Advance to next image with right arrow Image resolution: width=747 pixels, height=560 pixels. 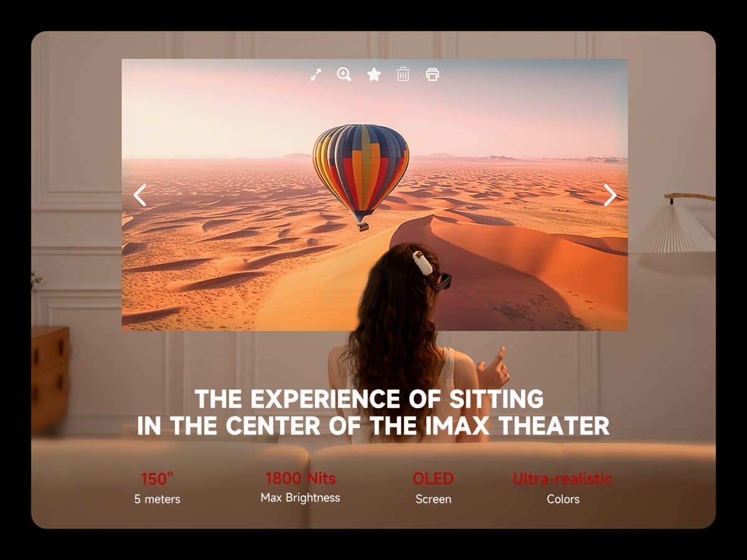coord(610,195)
